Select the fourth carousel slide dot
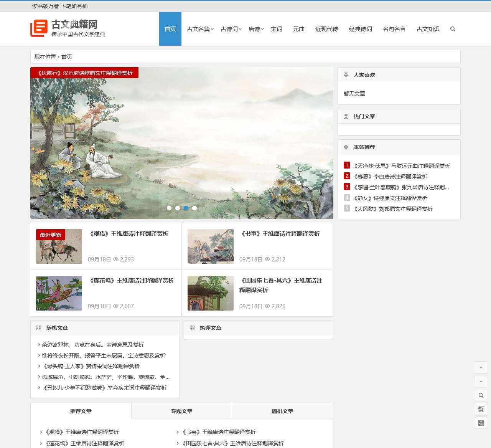Screen dimensions: 491x448 pyautogui.click(x=194, y=208)
